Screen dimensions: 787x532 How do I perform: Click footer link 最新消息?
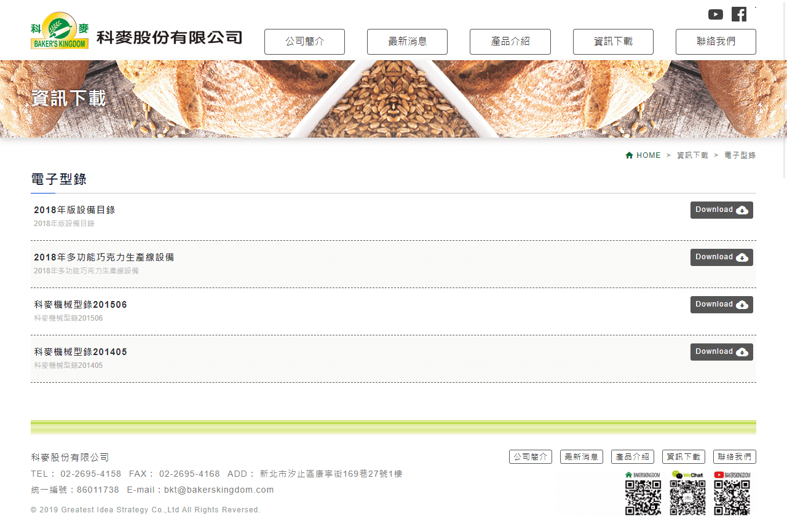tap(582, 457)
